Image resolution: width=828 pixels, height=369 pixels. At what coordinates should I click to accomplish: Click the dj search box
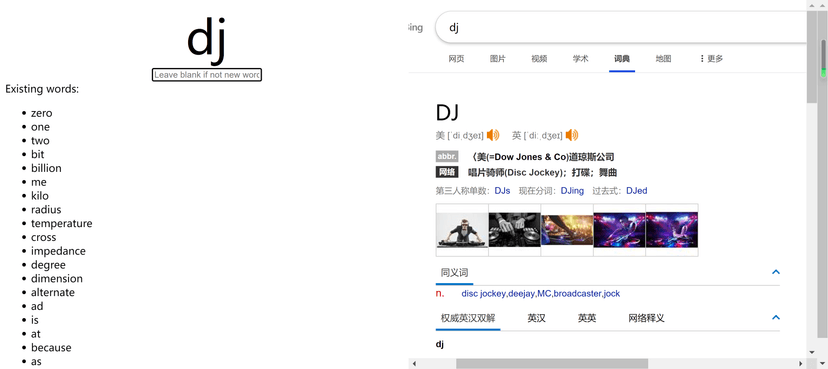pos(621,27)
